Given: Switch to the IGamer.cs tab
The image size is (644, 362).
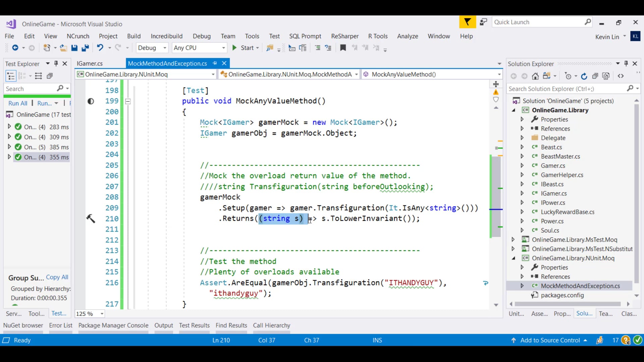Looking at the screenshot, I should 90,63.
